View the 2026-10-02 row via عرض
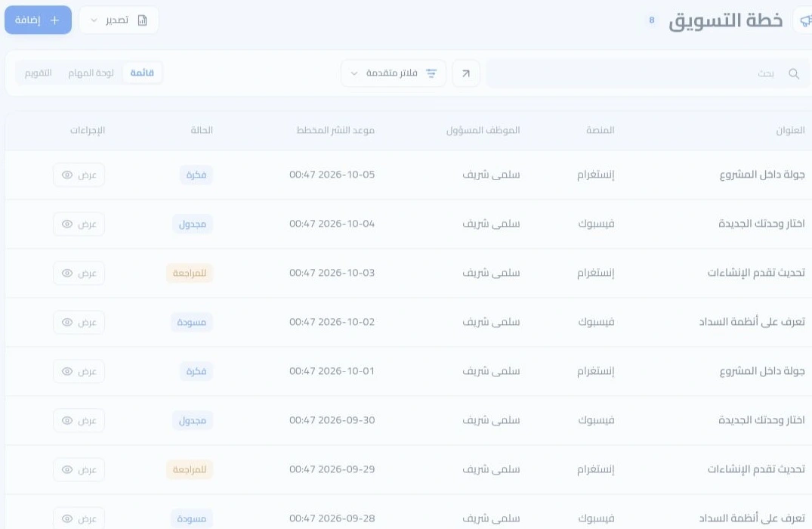812x529 pixels. coord(79,322)
